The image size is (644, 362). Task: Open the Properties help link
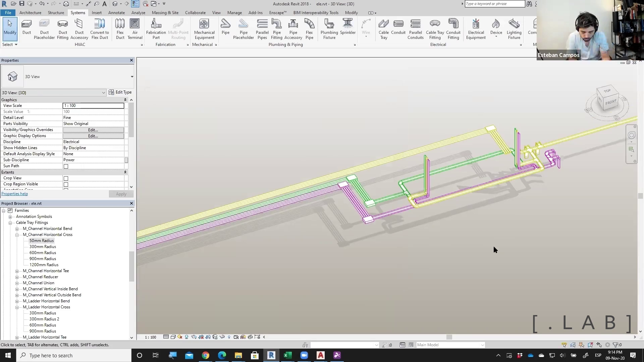14,194
